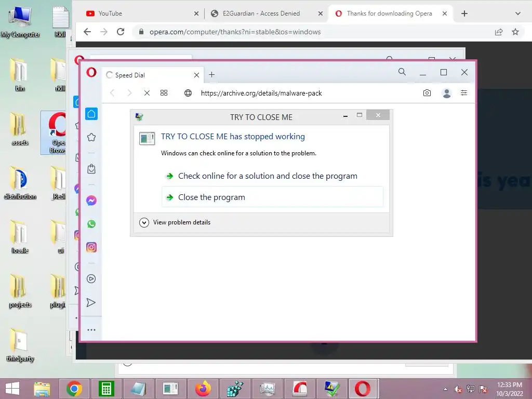
Task: Open Player icon in Opera sidebar
Action: coord(91,279)
